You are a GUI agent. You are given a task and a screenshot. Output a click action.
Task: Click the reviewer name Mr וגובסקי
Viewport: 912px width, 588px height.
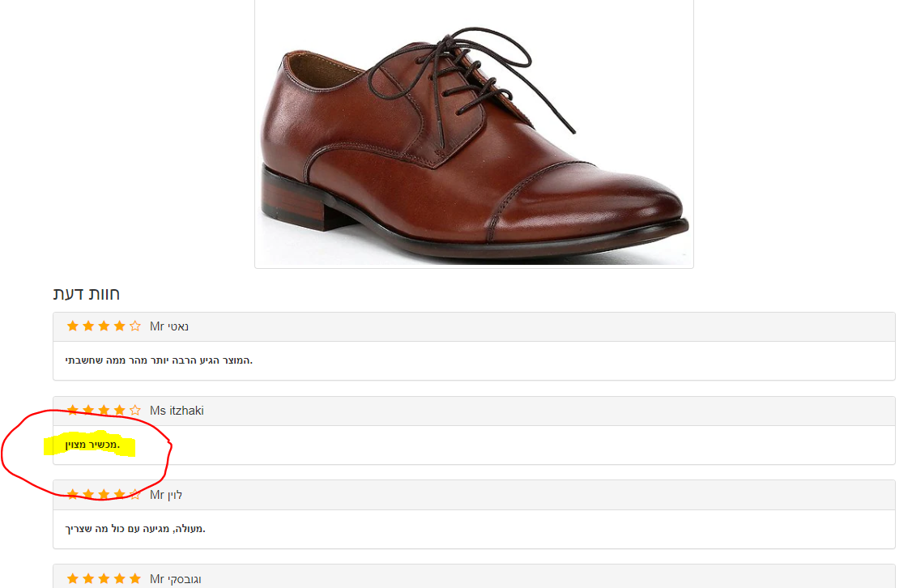pyautogui.click(x=175, y=579)
